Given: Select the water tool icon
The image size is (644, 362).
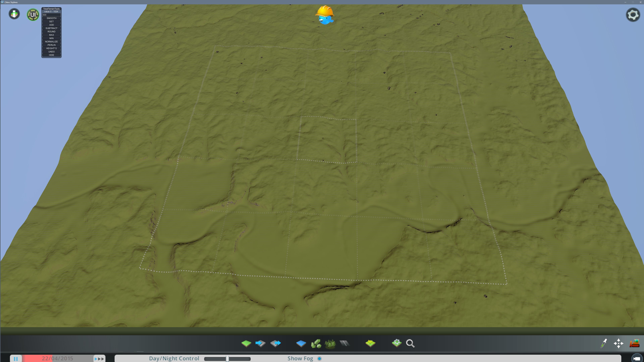Looking at the screenshot, I should [x=301, y=343].
